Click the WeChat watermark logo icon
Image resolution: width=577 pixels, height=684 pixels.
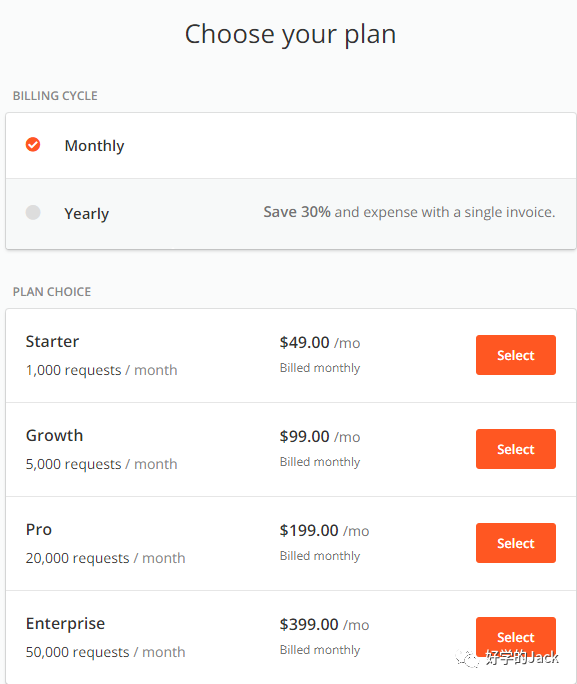468,658
